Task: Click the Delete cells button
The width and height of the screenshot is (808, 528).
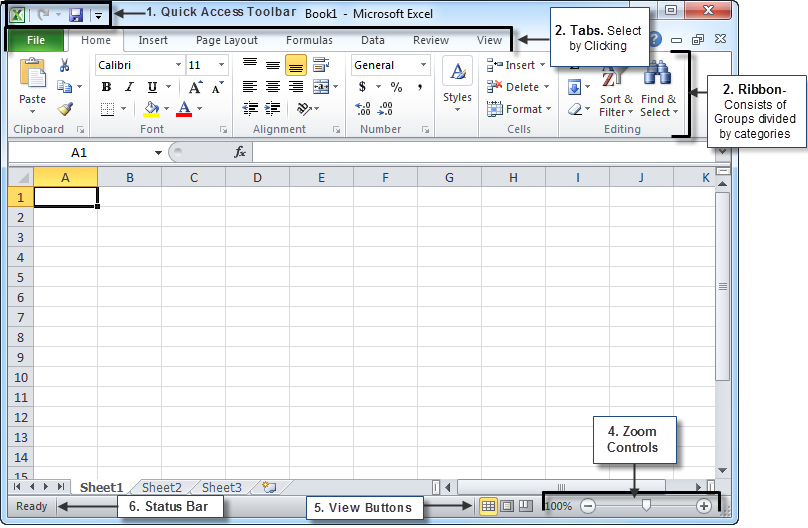Action: 518,87
